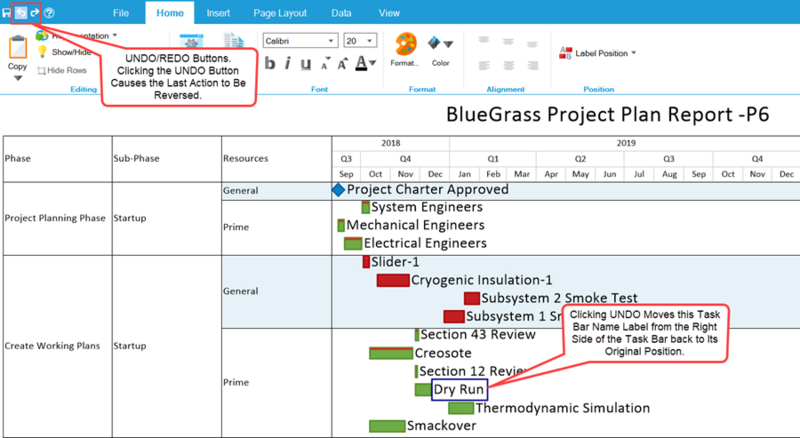Image resolution: width=800 pixels, height=438 pixels.
Task: Open the font size 20 dropdown
Action: [360, 41]
